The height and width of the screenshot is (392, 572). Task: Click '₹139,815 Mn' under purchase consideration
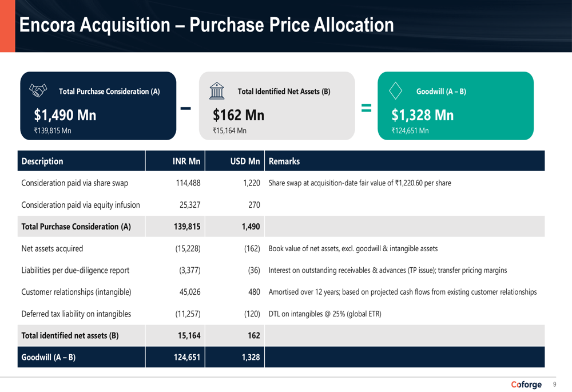click(x=53, y=130)
